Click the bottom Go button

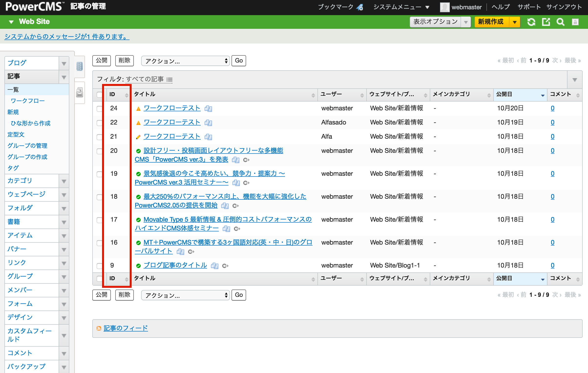click(239, 295)
